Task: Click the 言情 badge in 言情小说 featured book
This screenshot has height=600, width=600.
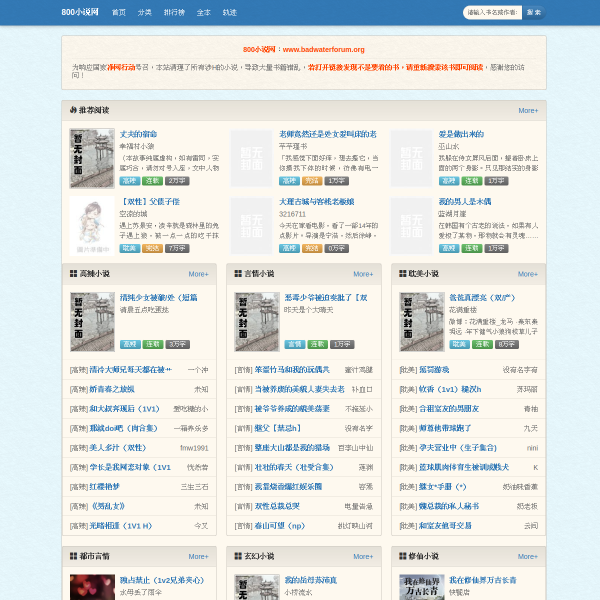Action: pyautogui.click(x=295, y=344)
